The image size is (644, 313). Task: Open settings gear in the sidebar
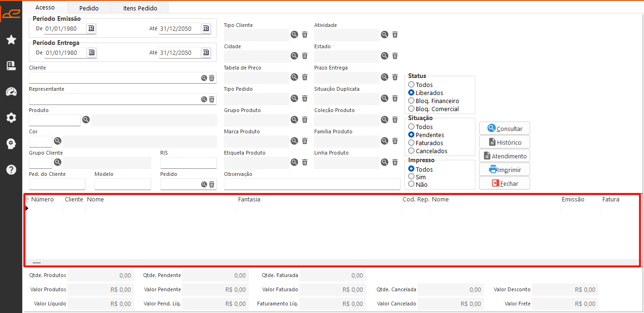click(x=11, y=118)
